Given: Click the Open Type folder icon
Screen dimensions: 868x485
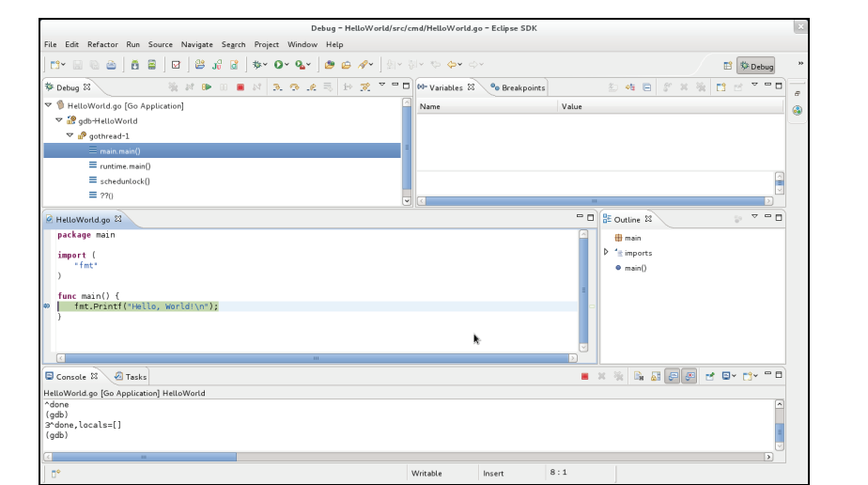Looking at the screenshot, I should [330, 65].
